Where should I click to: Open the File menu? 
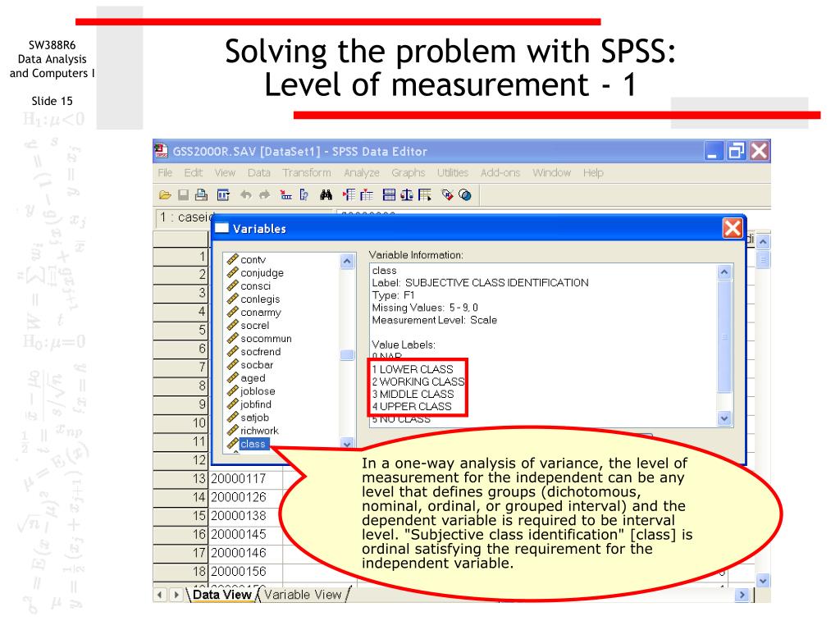point(165,172)
